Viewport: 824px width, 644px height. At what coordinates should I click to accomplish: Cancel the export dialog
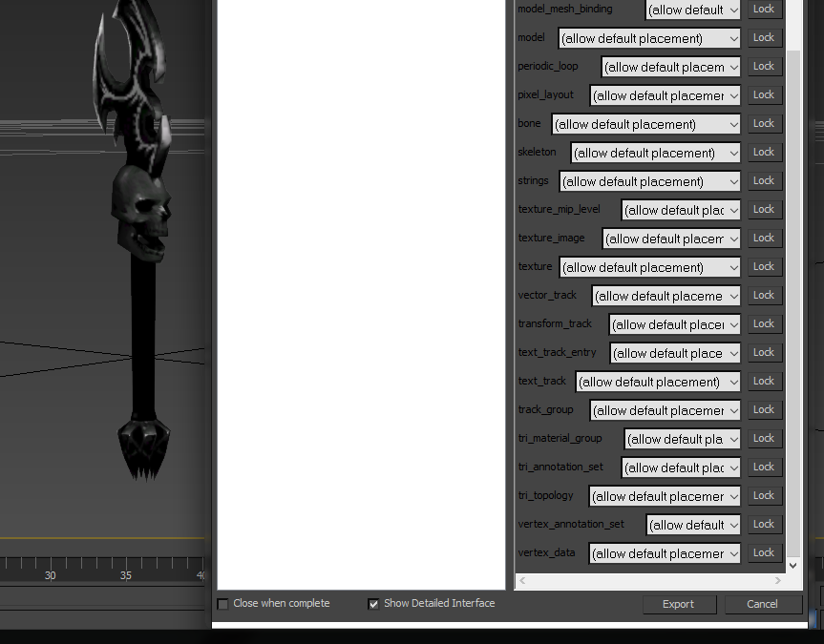[x=762, y=604]
